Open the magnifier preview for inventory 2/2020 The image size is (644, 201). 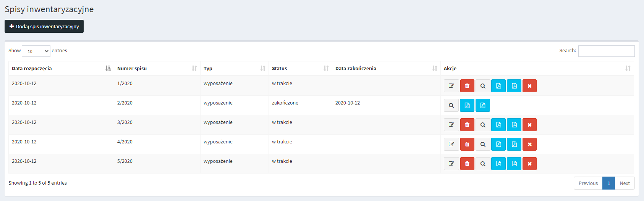coord(451,105)
